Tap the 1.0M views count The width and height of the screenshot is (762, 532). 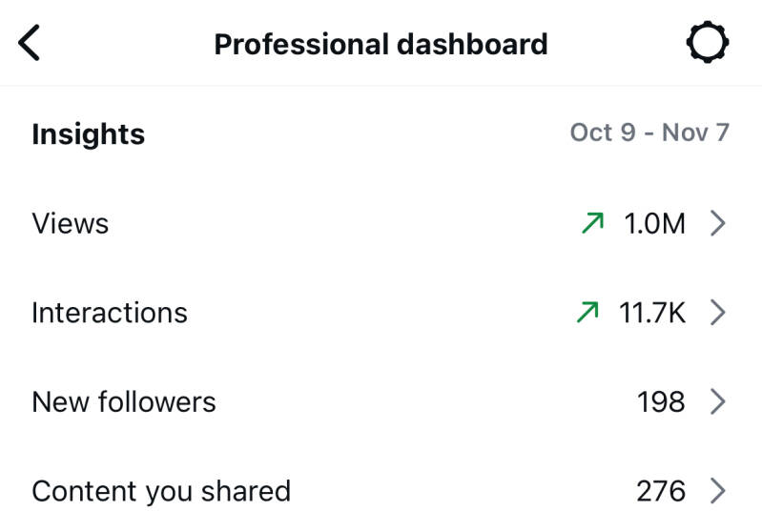[654, 223]
